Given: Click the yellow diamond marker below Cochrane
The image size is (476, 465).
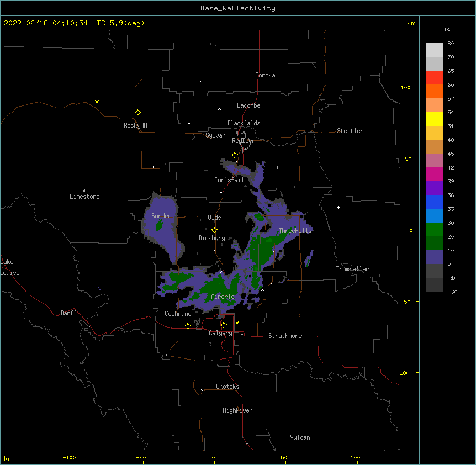Looking at the screenshot, I should (188, 326).
